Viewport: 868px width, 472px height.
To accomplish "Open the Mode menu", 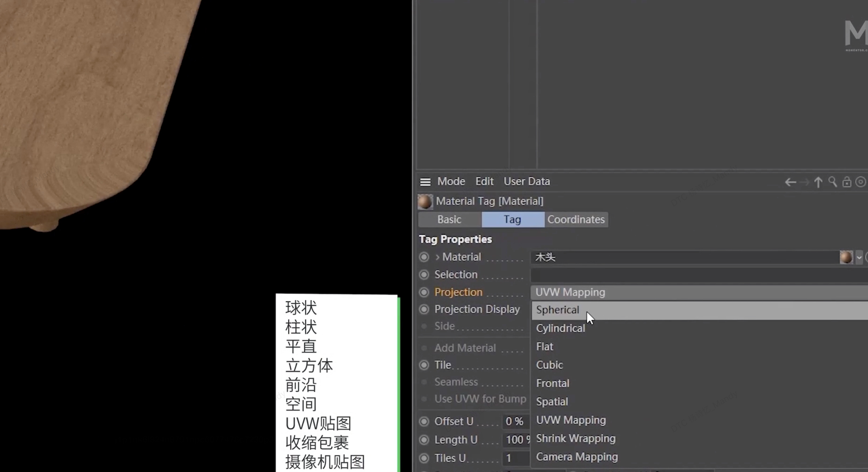I will coord(451,182).
